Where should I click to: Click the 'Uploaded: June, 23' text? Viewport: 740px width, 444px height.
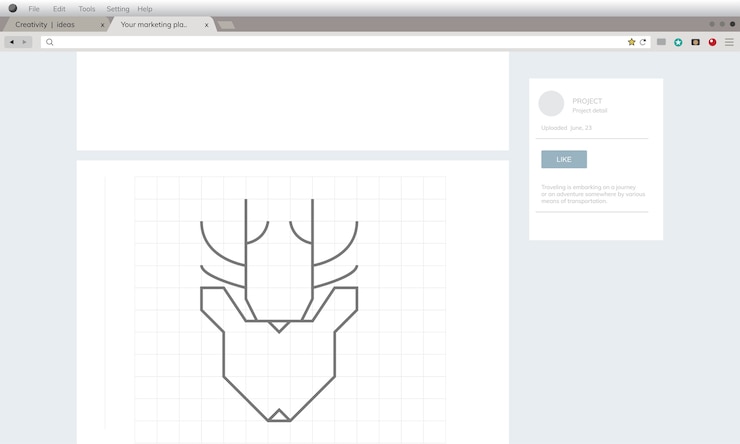pyautogui.click(x=566, y=127)
